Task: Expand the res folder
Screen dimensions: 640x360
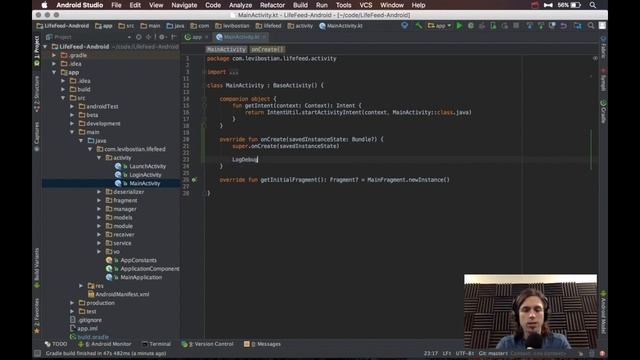Action: click(x=81, y=286)
